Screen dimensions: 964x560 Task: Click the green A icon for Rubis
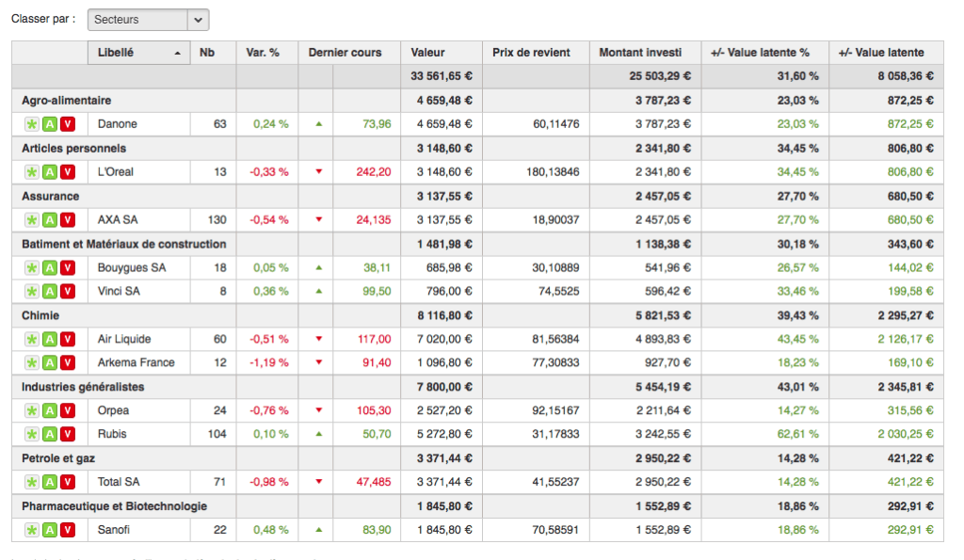coord(50,434)
